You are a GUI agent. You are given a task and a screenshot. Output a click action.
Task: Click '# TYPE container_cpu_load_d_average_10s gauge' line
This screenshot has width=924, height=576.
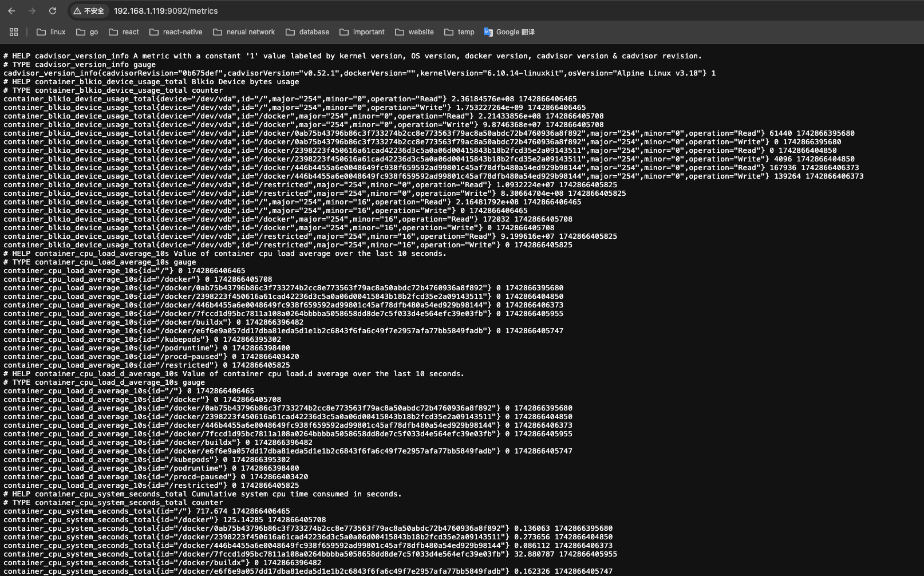(x=104, y=382)
